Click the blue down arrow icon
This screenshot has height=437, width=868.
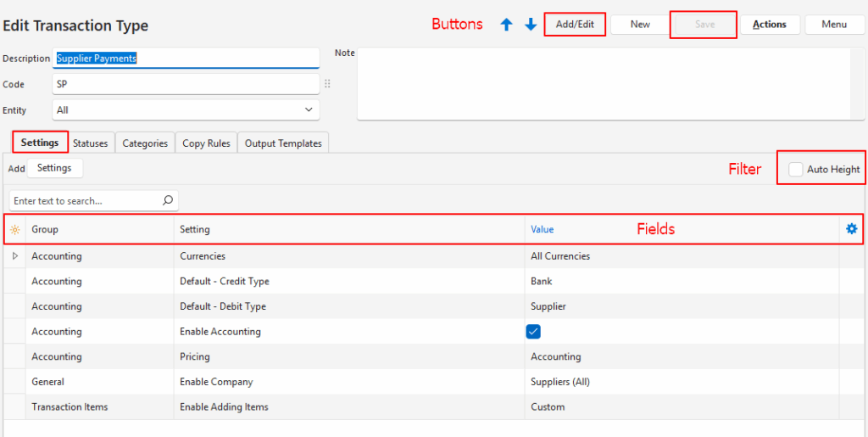click(x=531, y=25)
